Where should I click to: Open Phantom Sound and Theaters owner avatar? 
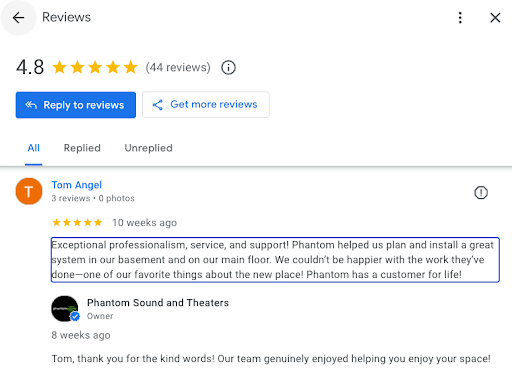click(65, 308)
